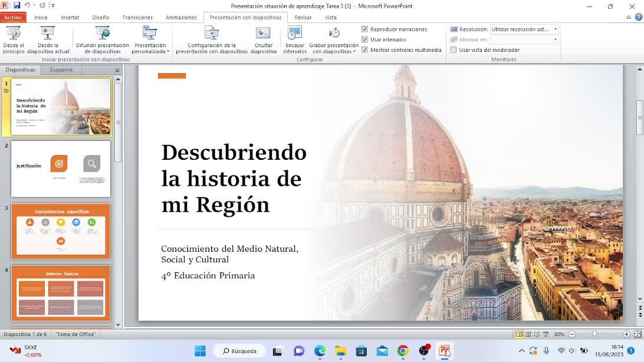The image size is (644, 362).
Task: Switch to the Animaciones ribbon tab
Action: coord(181,17)
